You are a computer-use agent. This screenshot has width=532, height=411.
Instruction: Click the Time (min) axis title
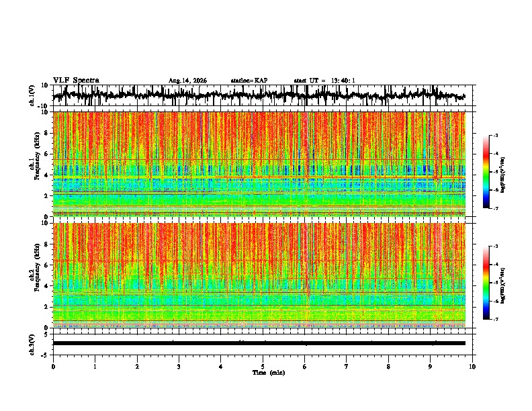pos(269,373)
